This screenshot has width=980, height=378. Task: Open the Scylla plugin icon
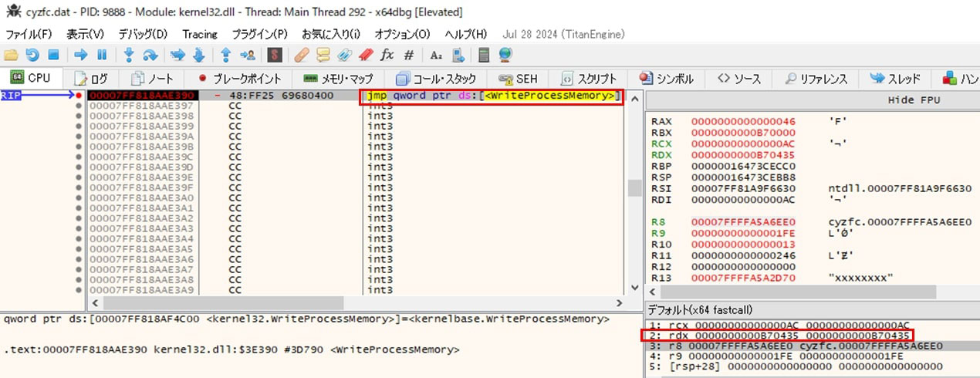click(273, 55)
